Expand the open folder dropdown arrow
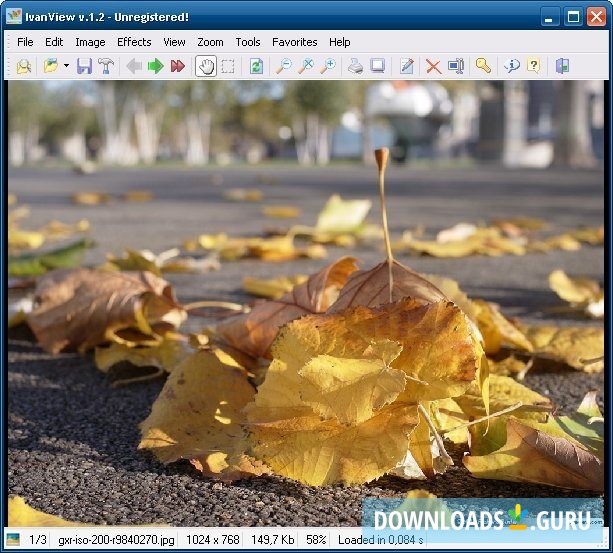The image size is (613, 553). pyautogui.click(x=66, y=66)
